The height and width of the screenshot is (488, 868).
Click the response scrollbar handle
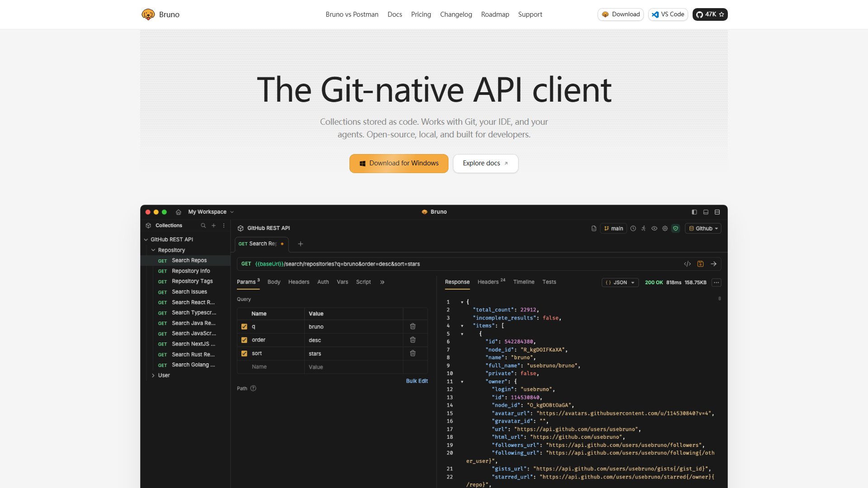[719, 299]
